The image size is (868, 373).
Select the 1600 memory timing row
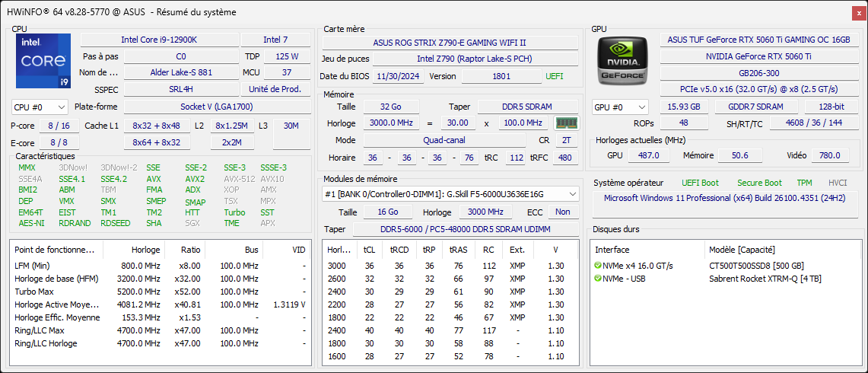pyautogui.click(x=450, y=356)
